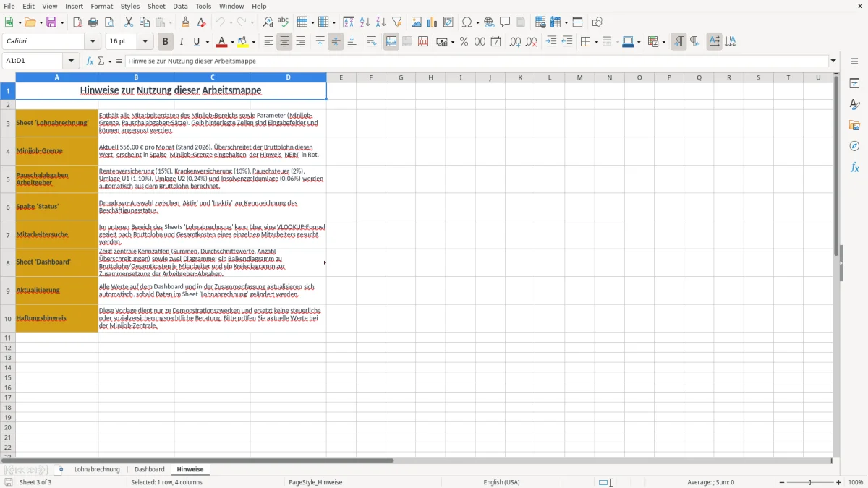The image size is (868, 488).
Task: Open the sidebar Navigator
Action: (854, 147)
